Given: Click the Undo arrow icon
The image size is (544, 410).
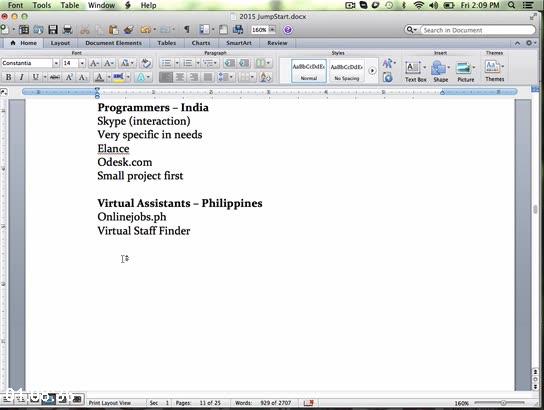Looking at the screenshot, I should [x=145, y=30].
